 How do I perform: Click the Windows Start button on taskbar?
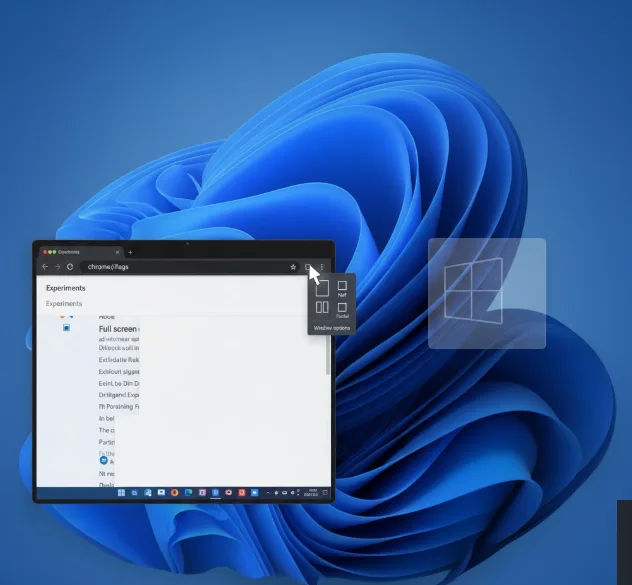pyautogui.click(x=122, y=493)
